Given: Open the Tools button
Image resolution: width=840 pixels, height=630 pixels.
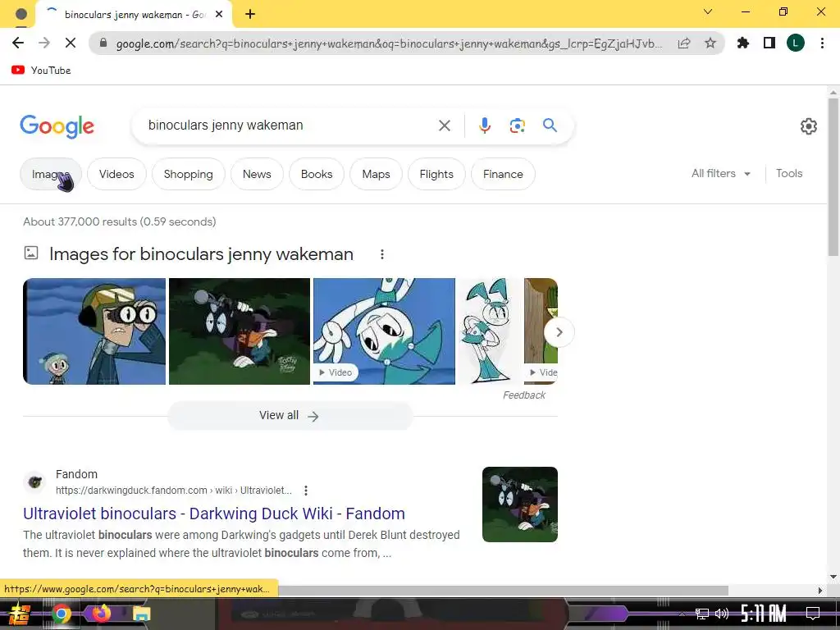Looking at the screenshot, I should [x=789, y=174].
